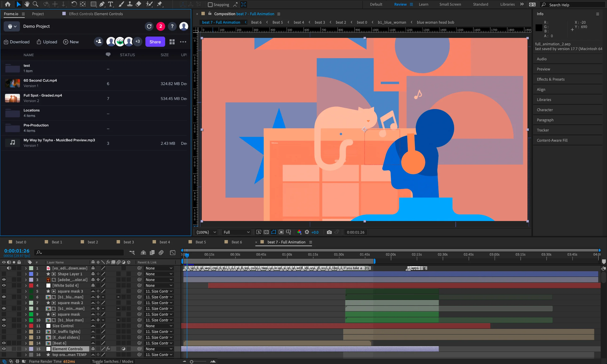Open the Beat 6 composition tab
Image resolution: width=607 pixels, height=364 pixels.
tap(237, 242)
